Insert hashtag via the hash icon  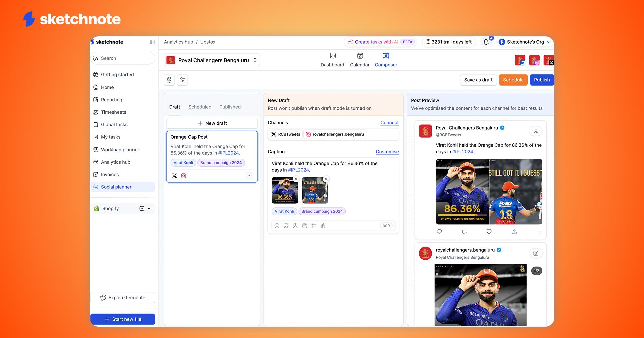tap(314, 226)
